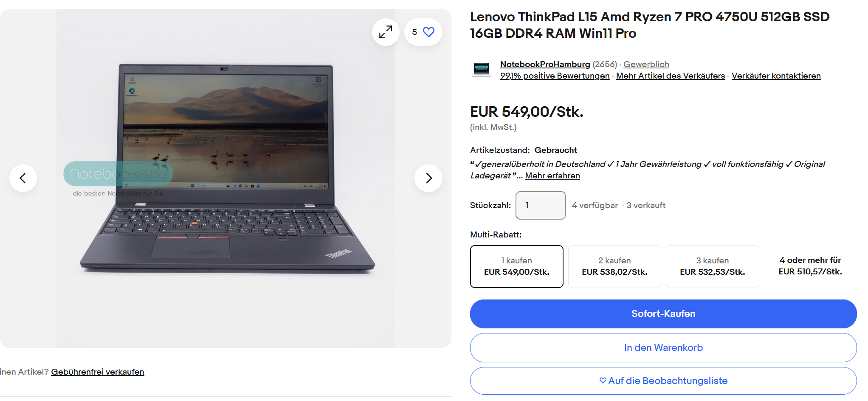Image resolution: width=868 pixels, height=401 pixels.
Task: Add the laptop In den Warenkorb
Action: click(x=663, y=347)
